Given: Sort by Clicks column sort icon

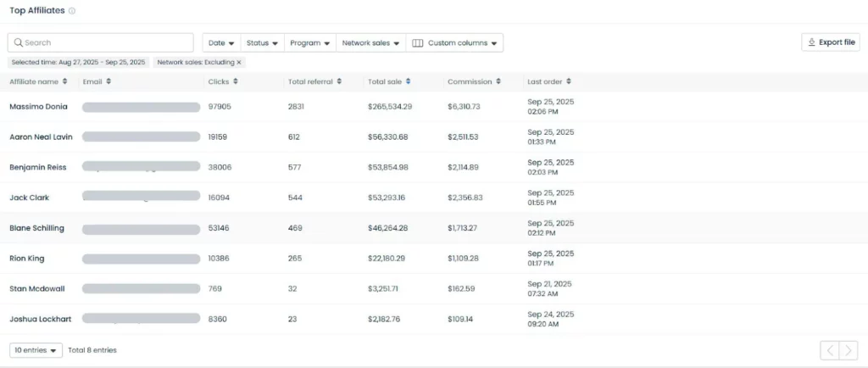Looking at the screenshot, I should pos(236,82).
